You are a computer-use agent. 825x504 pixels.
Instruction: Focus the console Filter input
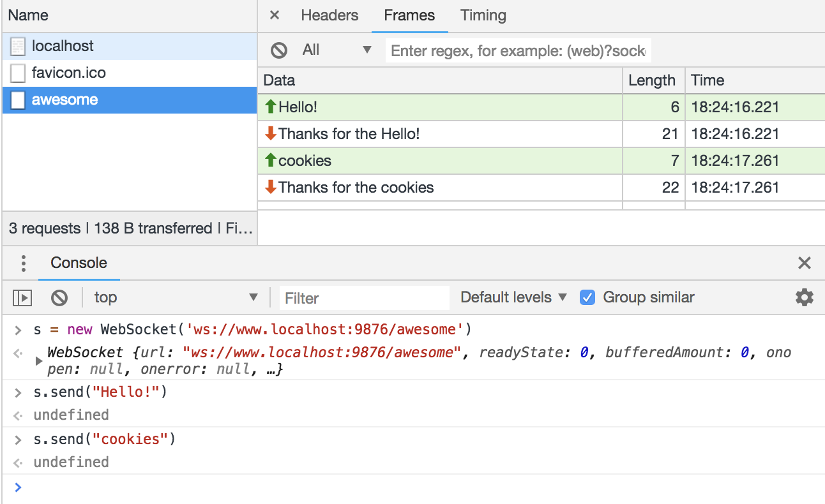click(365, 298)
